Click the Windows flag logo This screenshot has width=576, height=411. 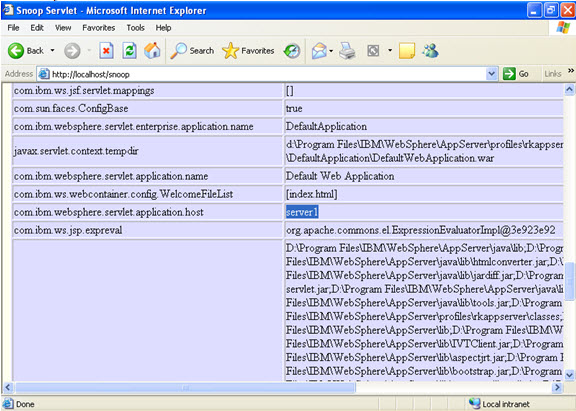pos(563,28)
